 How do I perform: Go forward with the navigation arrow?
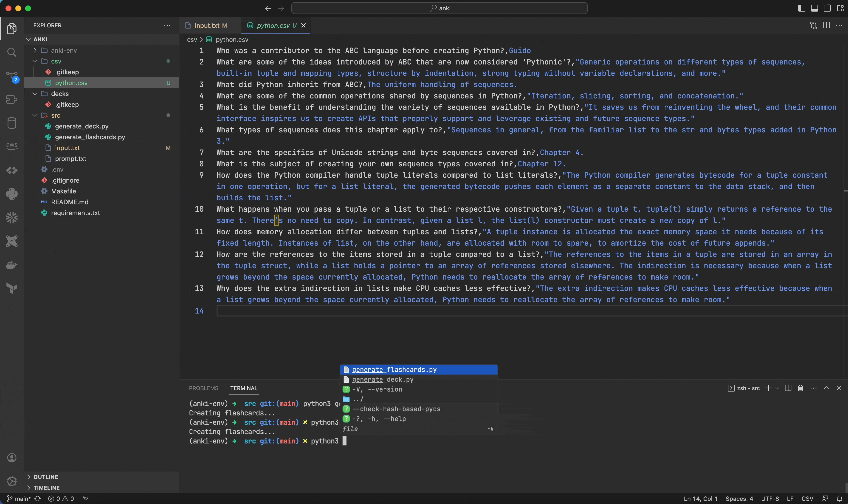(281, 8)
